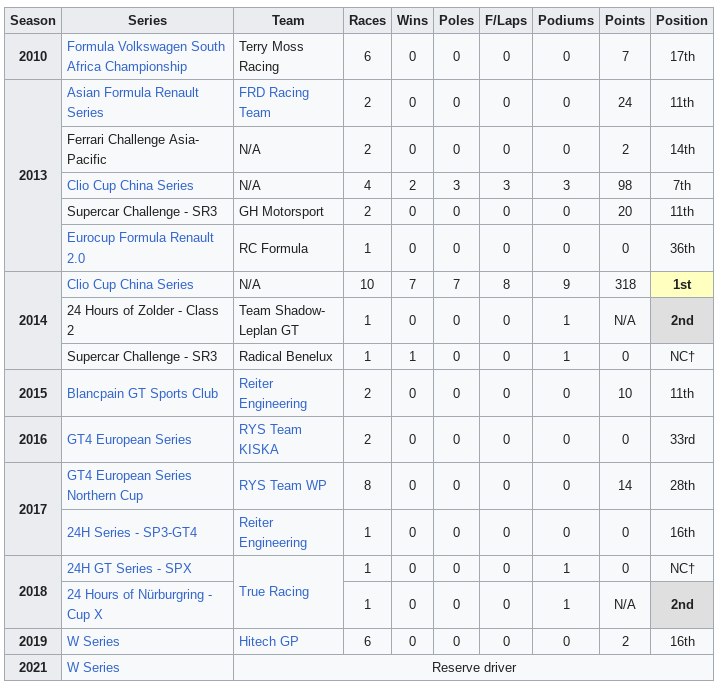Screen dimensions: 721x690
Task: Open W Series link in 2021 row
Action: pos(93,667)
